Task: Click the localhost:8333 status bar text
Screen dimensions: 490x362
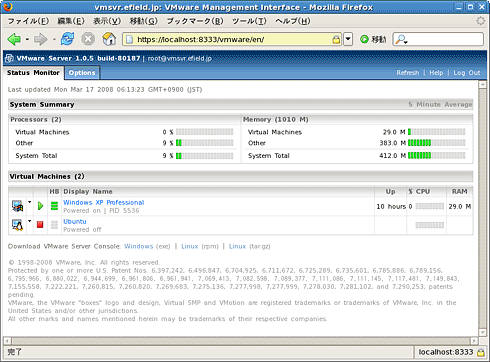Action: 446,352
